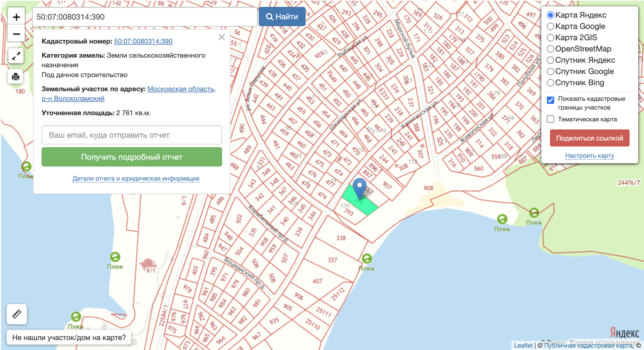Open Публичная кадастровая карта link
Viewport: 644px width, 350px height.
tap(588, 346)
